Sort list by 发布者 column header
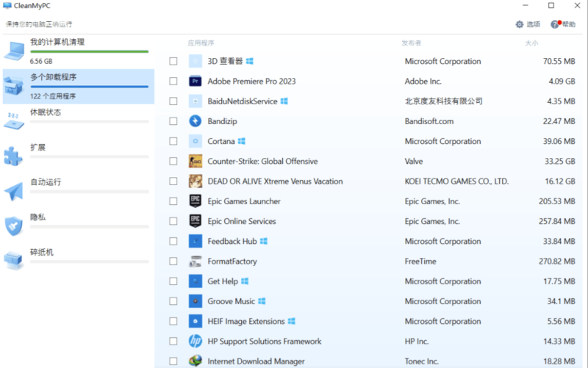Viewport: 588px width, 368px height. click(412, 43)
